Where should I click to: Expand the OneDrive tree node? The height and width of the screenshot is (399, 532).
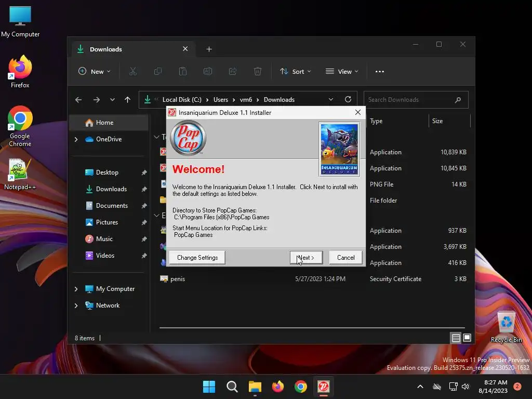click(76, 139)
